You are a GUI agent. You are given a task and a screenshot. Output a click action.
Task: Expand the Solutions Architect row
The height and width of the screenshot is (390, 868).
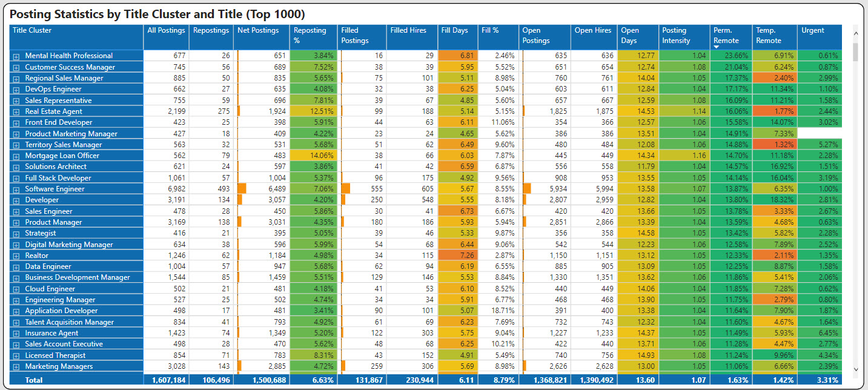16,167
